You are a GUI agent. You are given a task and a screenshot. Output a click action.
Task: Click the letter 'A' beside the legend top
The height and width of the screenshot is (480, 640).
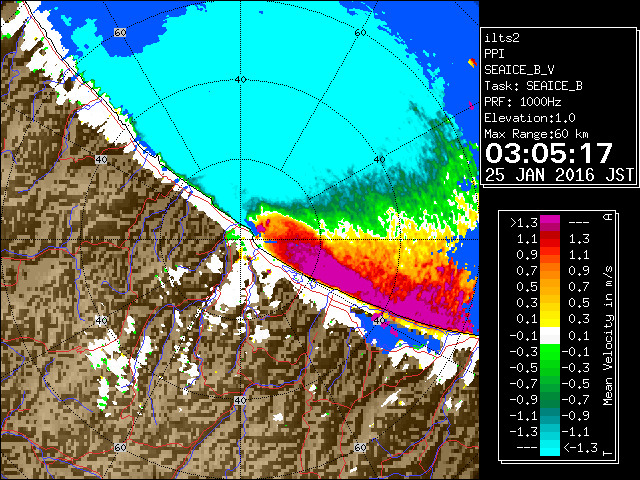click(608, 217)
